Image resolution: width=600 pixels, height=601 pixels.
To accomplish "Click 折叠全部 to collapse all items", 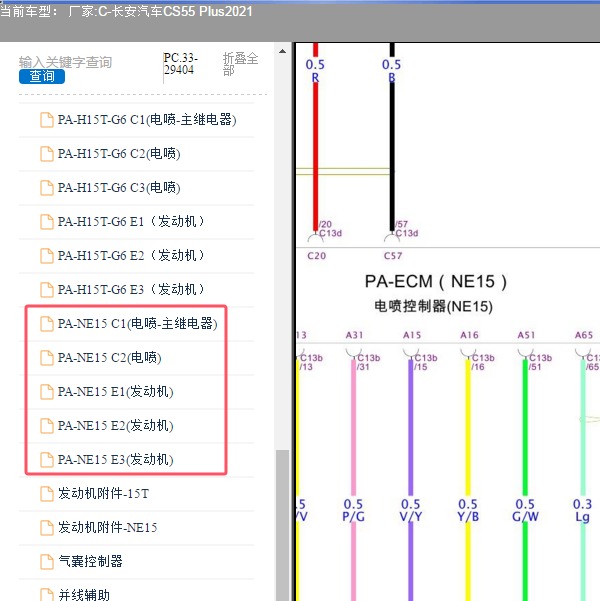I will pos(240,64).
